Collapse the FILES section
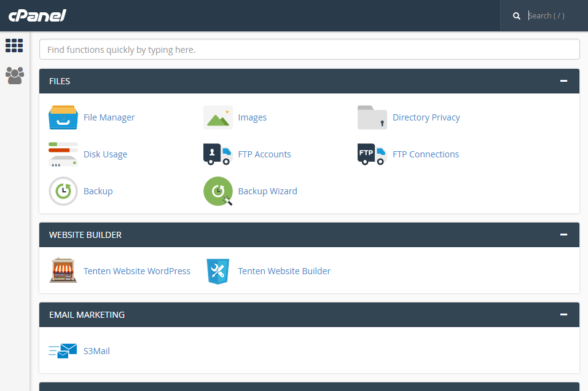Screen dimensions: 588x391 point(563,81)
